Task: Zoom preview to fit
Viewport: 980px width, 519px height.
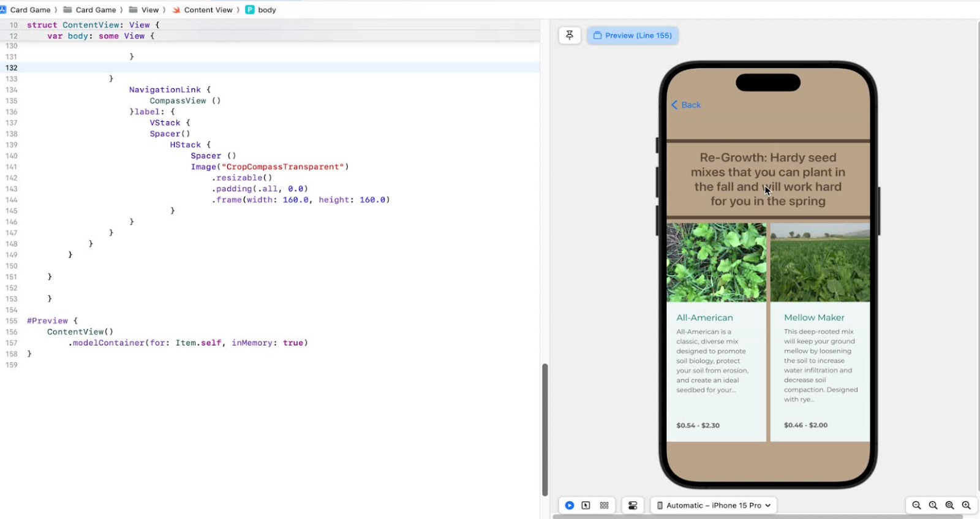Action: 949,506
